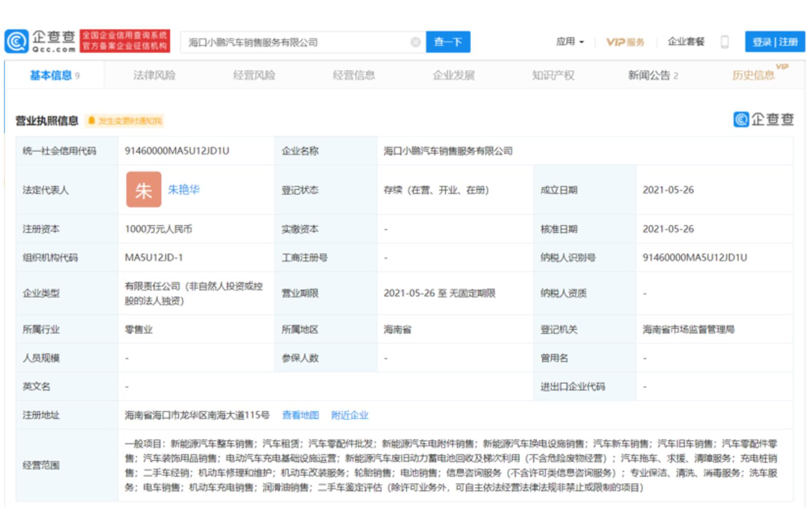The width and height of the screenshot is (812, 526).
Task: Click the 查看地图 link
Action: [300, 415]
